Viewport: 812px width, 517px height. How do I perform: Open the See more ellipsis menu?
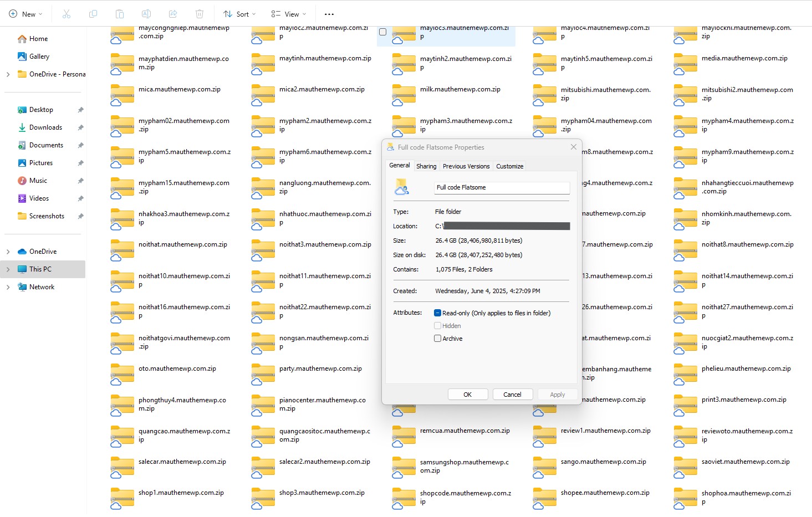[x=329, y=14]
